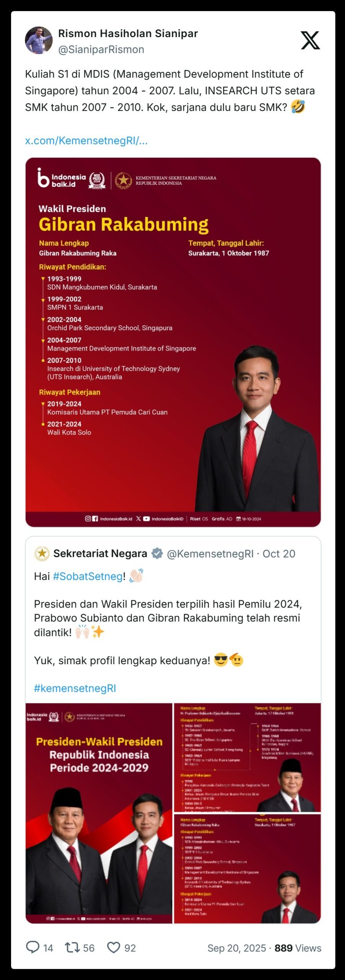Viewport: 345px width, 980px height.
Task: Like the post with the heart icon
Action: (x=114, y=947)
